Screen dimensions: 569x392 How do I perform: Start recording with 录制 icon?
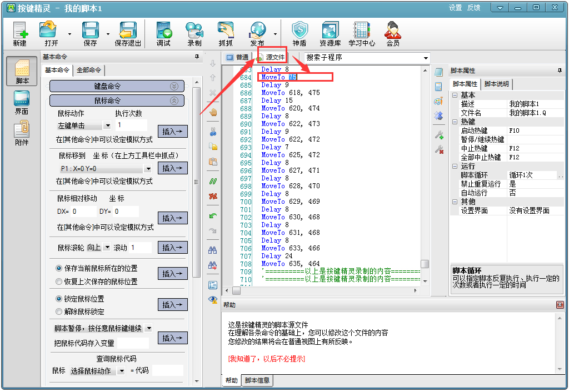[x=194, y=34]
